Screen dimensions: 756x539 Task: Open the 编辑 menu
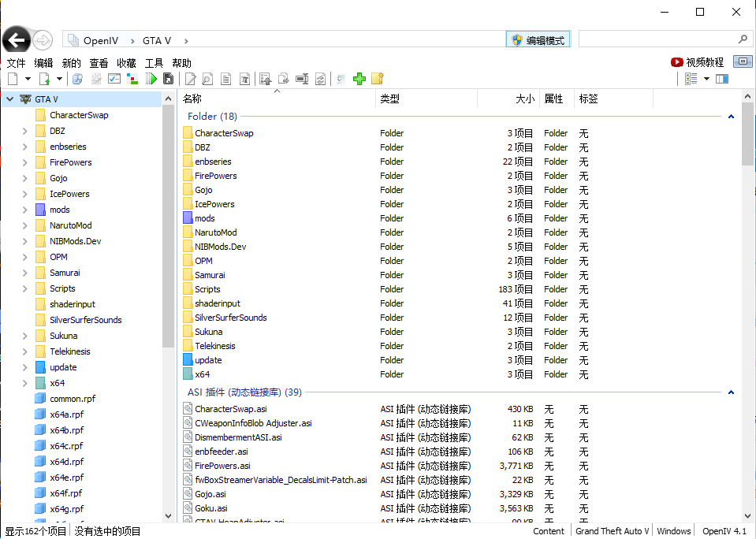pos(43,63)
